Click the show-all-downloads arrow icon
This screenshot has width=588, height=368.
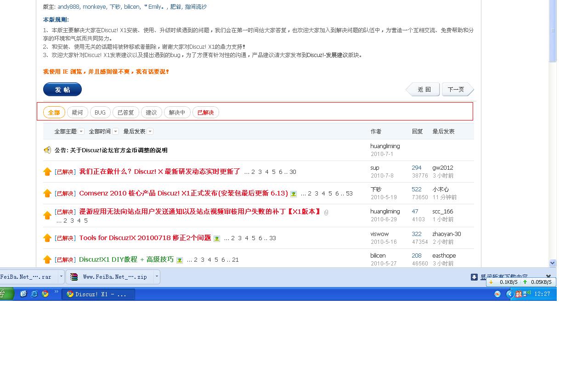coord(475,277)
